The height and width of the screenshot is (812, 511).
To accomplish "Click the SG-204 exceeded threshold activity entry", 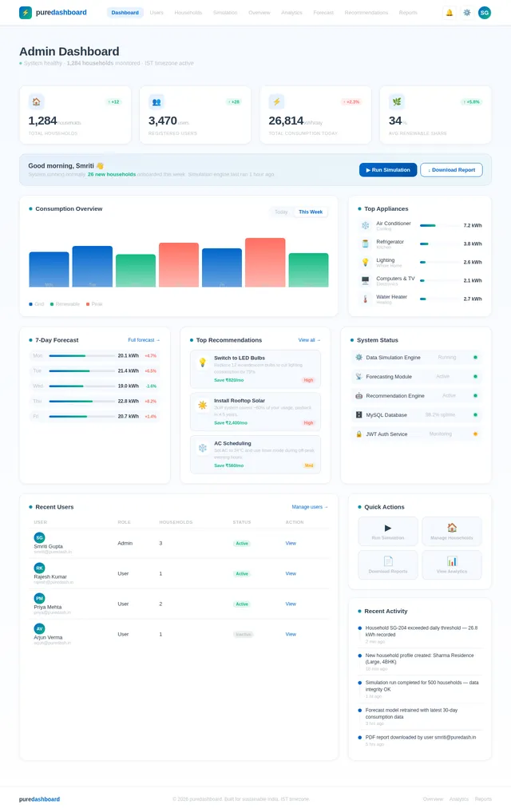I will click(x=419, y=635).
